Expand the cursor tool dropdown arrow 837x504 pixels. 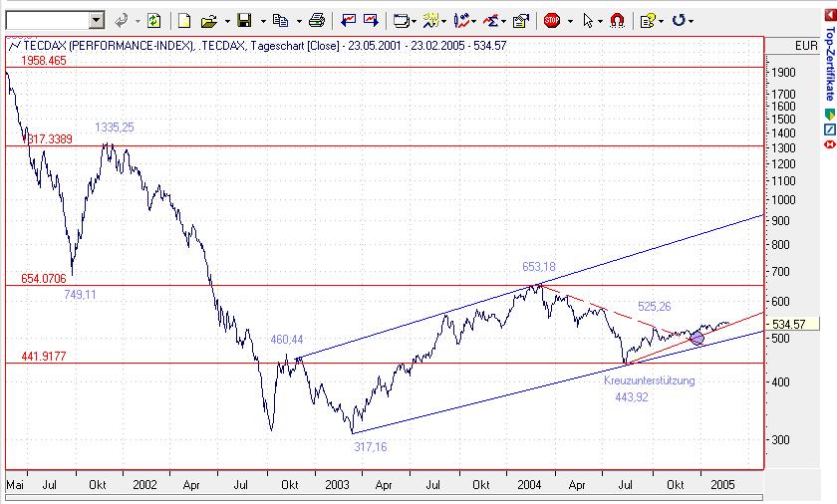[x=600, y=21]
